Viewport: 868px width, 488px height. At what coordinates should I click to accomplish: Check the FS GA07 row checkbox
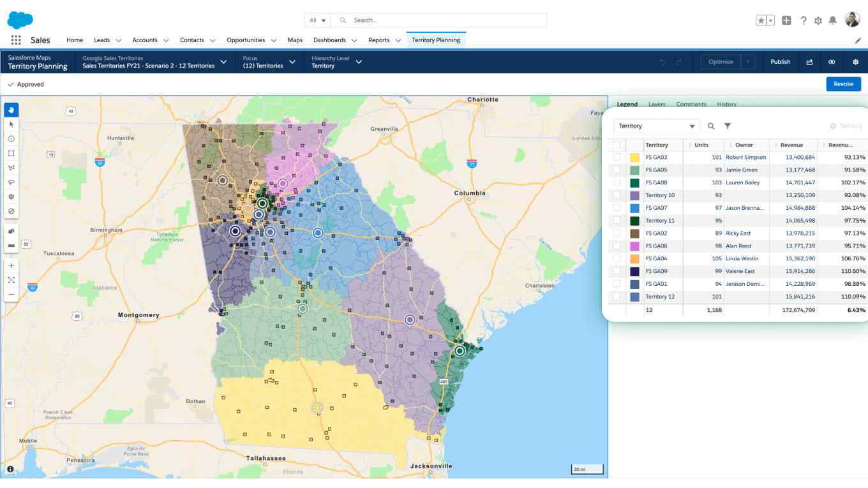[617, 208]
